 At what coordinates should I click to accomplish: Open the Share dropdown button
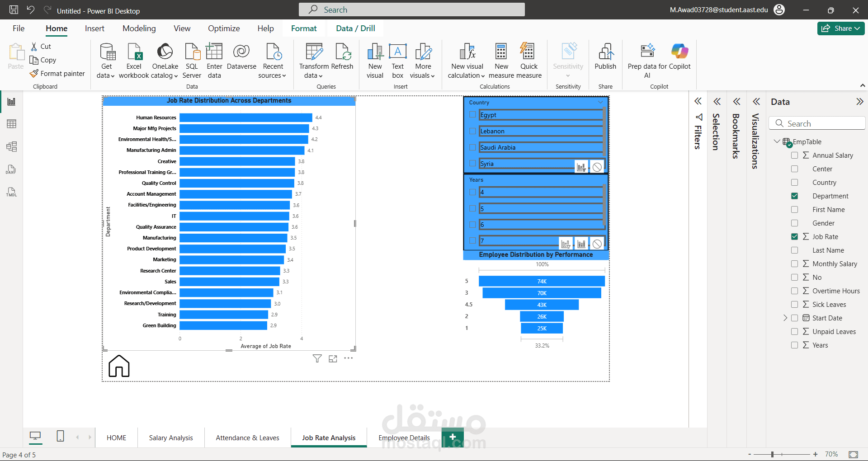pyautogui.click(x=841, y=28)
